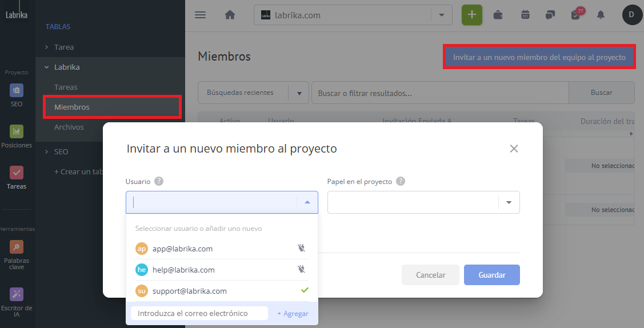Open the briefcase icon in top bar
Viewport: 644px width, 328px height.
[x=498, y=15]
